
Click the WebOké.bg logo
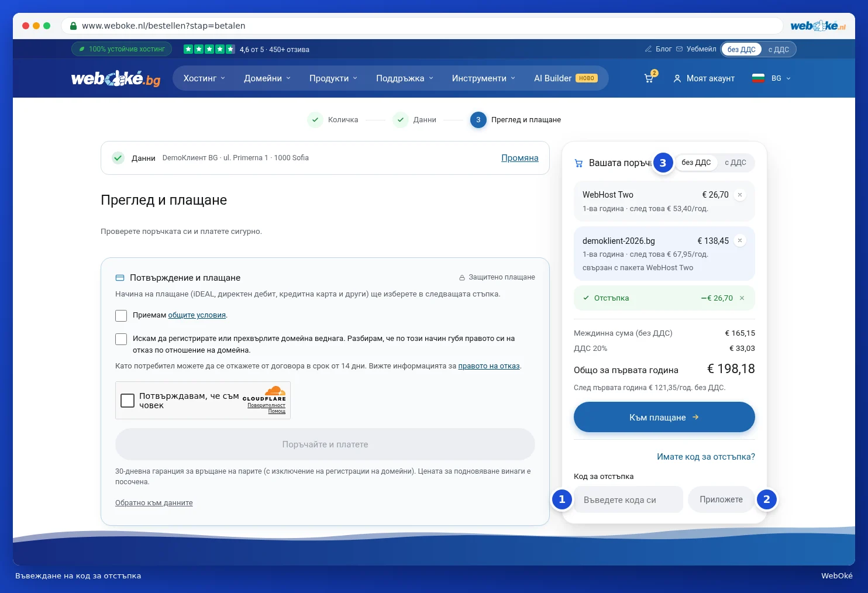[116, 78]
